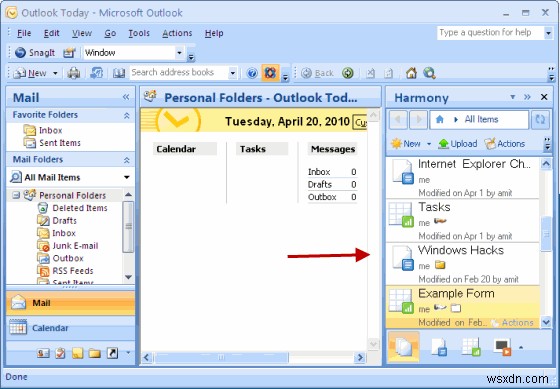Click Upload in the Harmony pane
This screenshot has width=560, height=389.
[458, 144]
